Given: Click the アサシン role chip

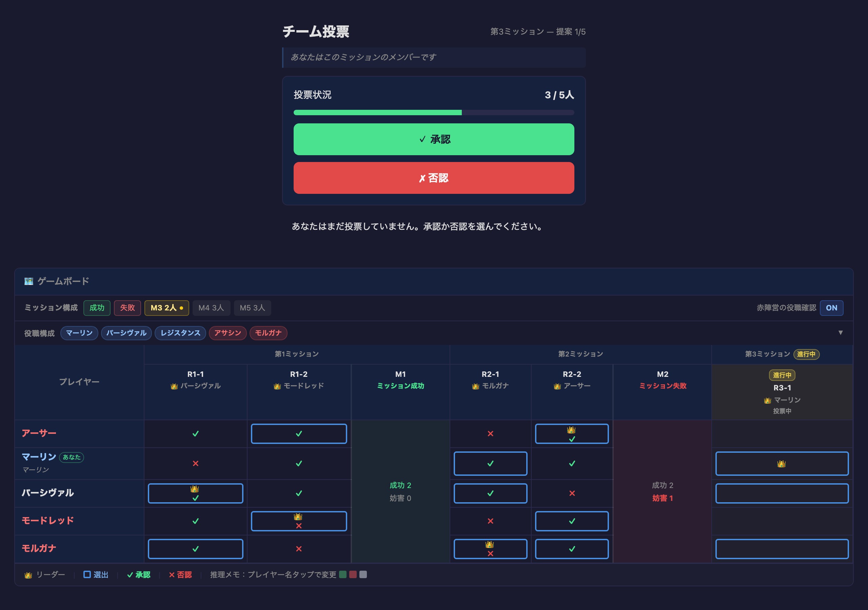Looking at the screenshot, I should [x=228, y=333].
